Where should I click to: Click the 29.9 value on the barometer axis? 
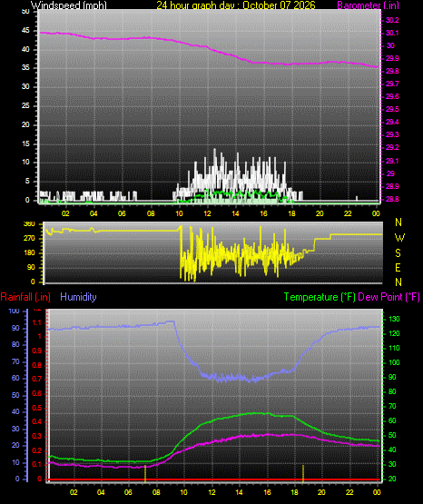pyautogui.click(x=392, y=58)
